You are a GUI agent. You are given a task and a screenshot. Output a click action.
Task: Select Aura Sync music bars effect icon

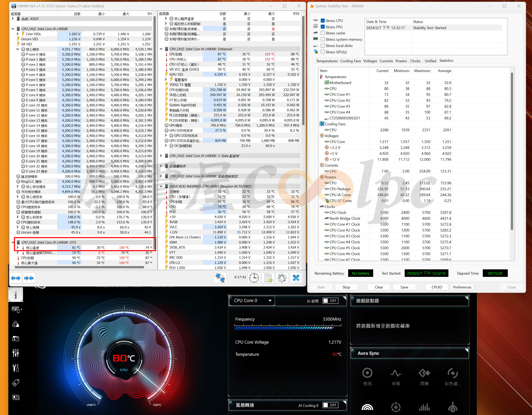point(424,407)
